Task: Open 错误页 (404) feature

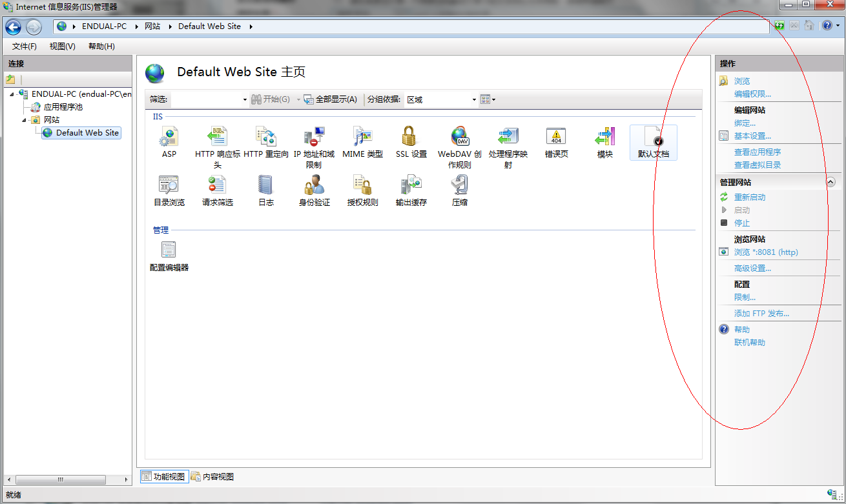Action: [557, 143]
